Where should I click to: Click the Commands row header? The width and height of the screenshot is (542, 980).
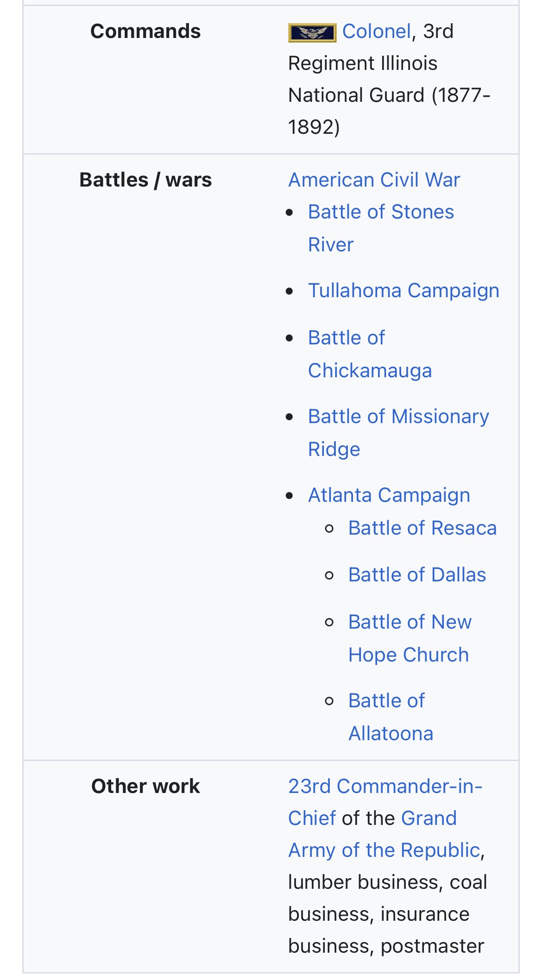[x=145, y=31]
